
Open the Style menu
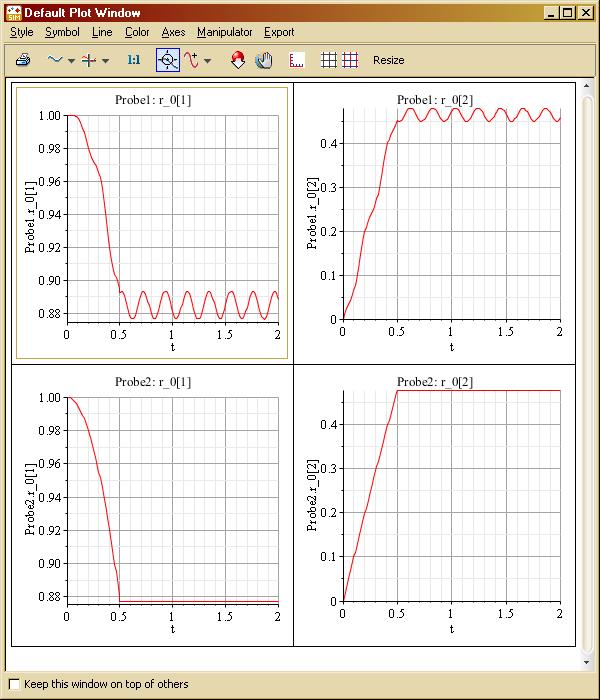tap(21, 32)
